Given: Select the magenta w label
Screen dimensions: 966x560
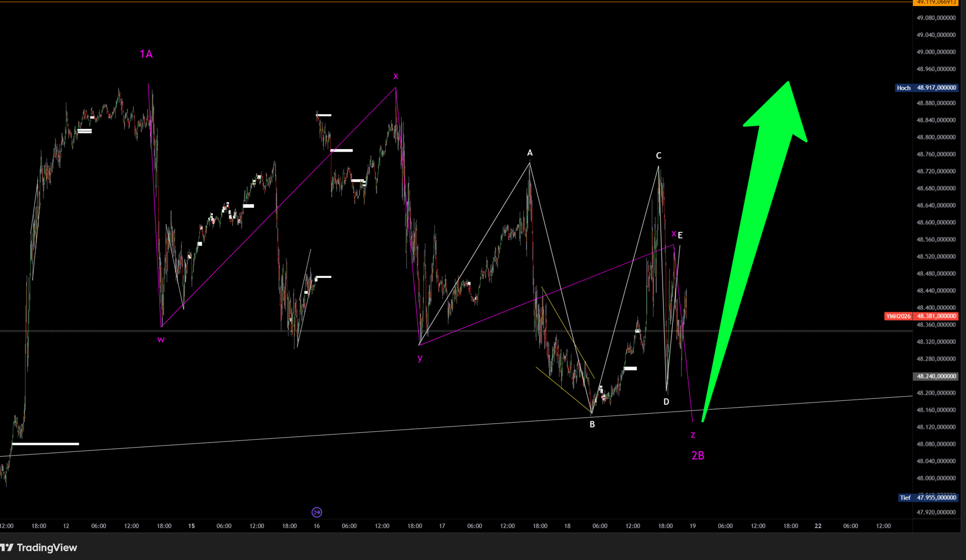Looking at the screenshot, I should 161,340.
